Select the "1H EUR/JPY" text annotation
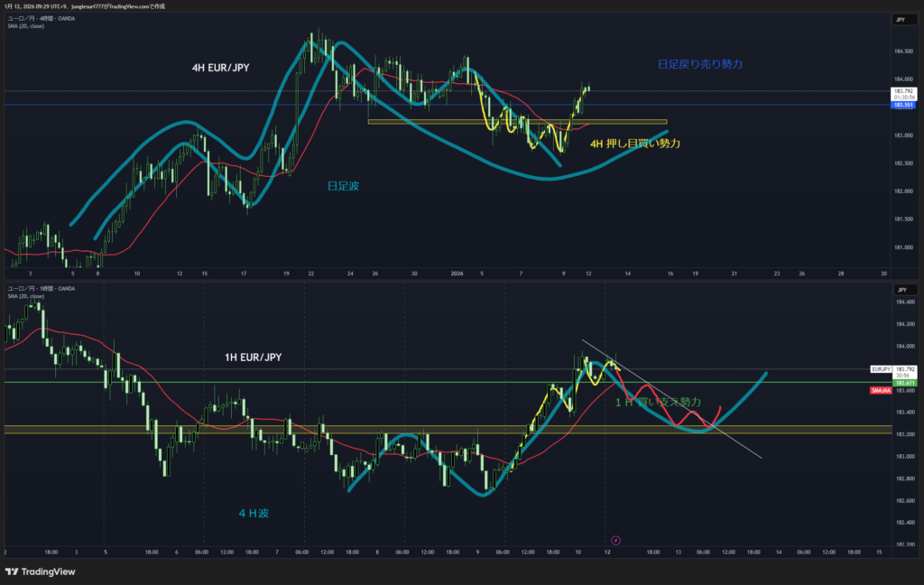 pos(254,357)
